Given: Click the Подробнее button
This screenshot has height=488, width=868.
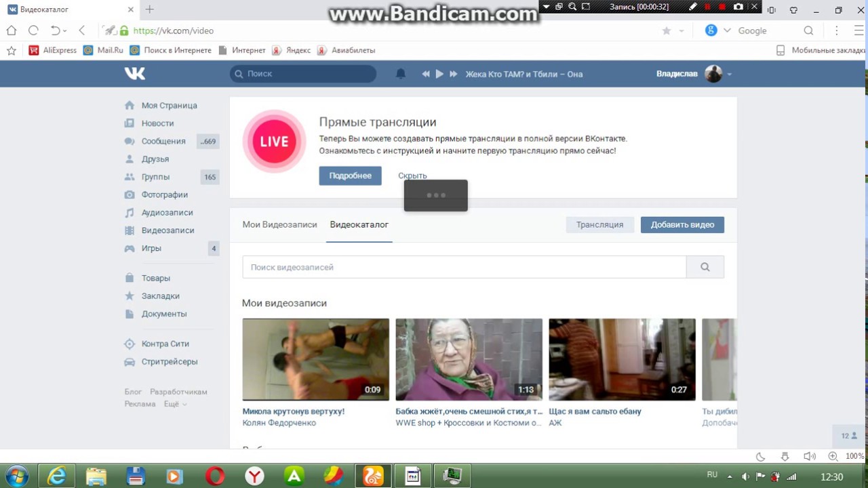Looking at the screenshot, I should click(350, 176).
